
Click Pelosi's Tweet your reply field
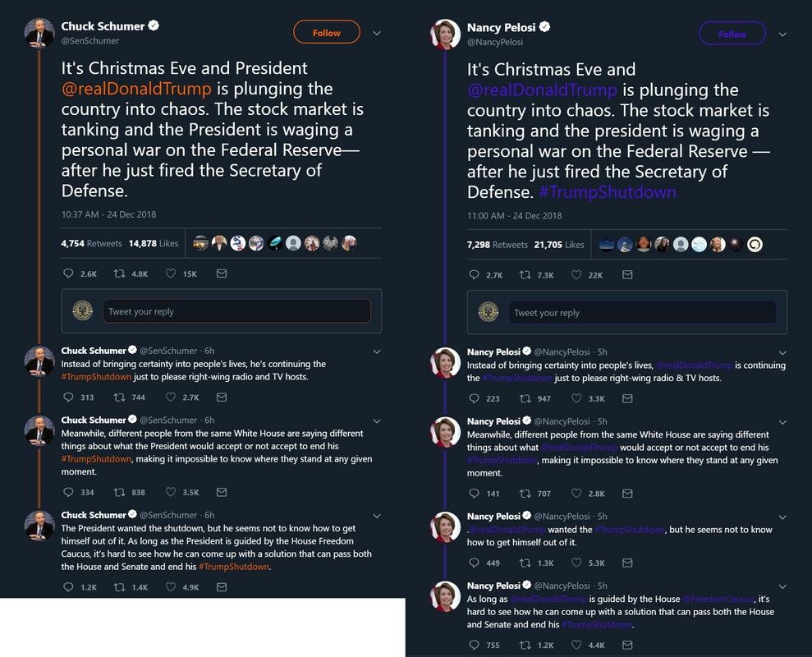pyautogui.click(x=642, y=312)
